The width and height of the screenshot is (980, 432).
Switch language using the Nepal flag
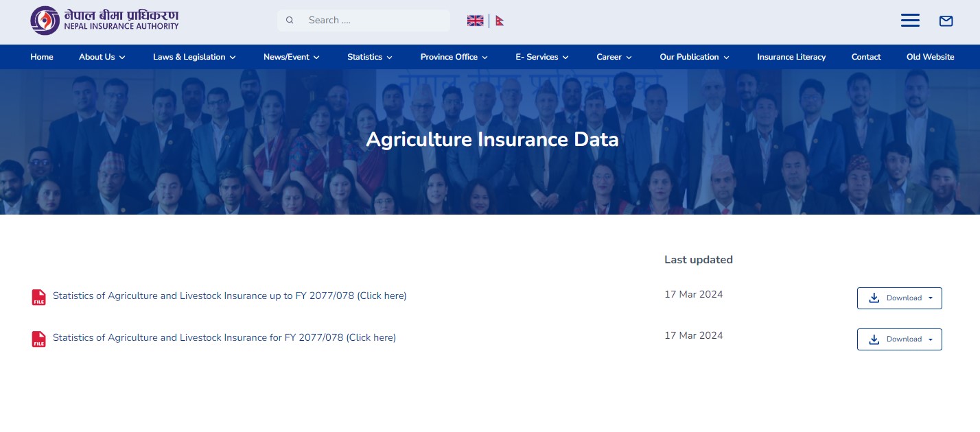point(500,21)
